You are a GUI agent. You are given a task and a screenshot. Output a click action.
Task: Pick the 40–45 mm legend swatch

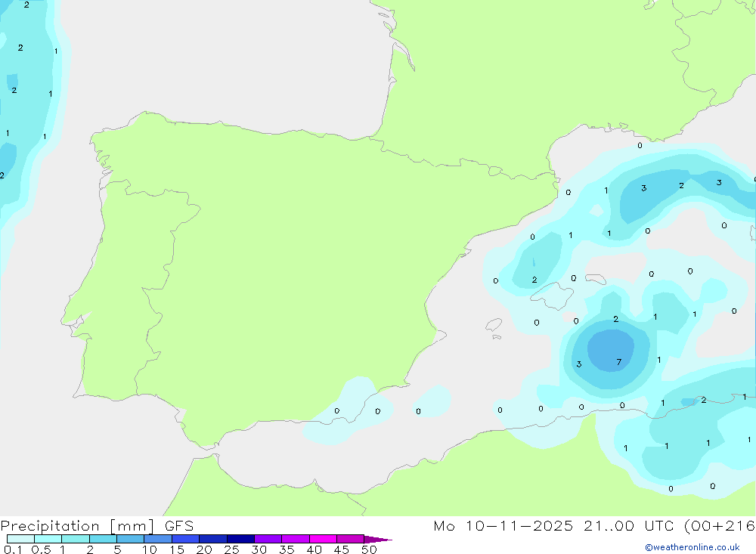pyautogui.click(x=323, y=539)
